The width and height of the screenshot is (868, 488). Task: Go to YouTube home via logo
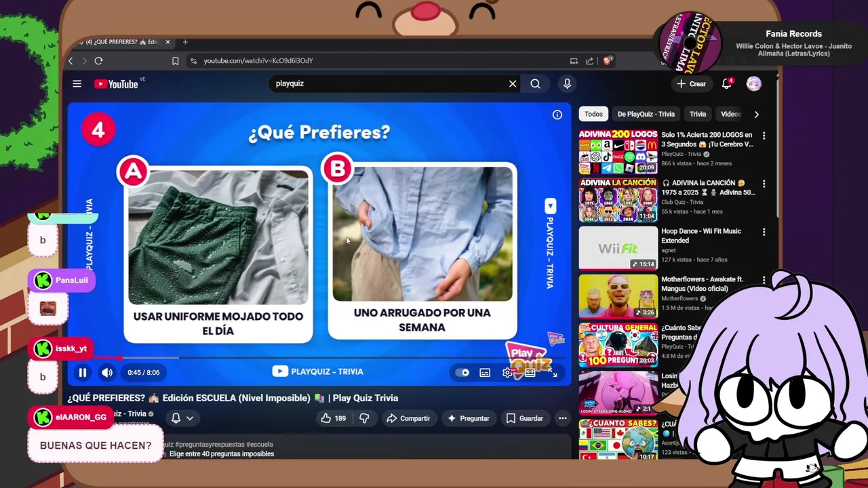(116, 84)
